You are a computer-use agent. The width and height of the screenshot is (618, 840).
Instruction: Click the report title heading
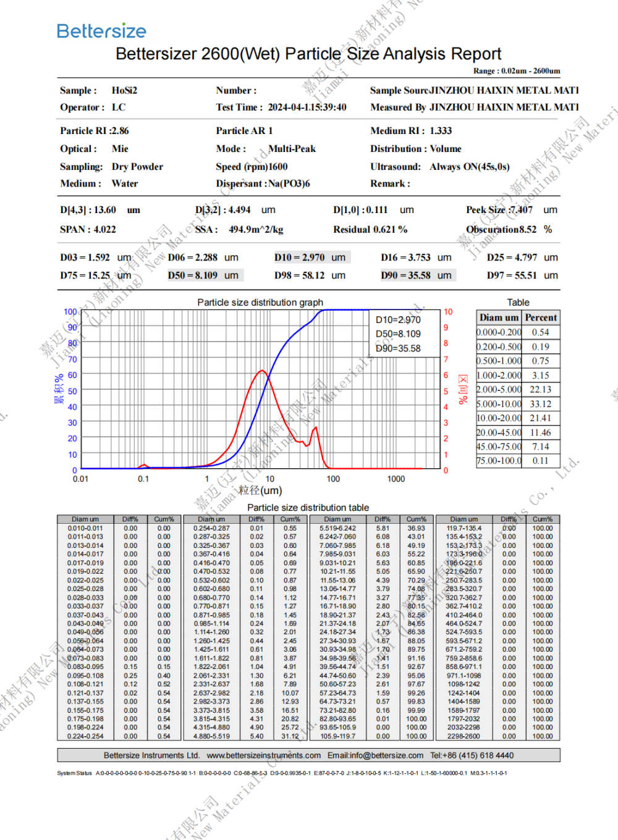(x=308, y=54)
